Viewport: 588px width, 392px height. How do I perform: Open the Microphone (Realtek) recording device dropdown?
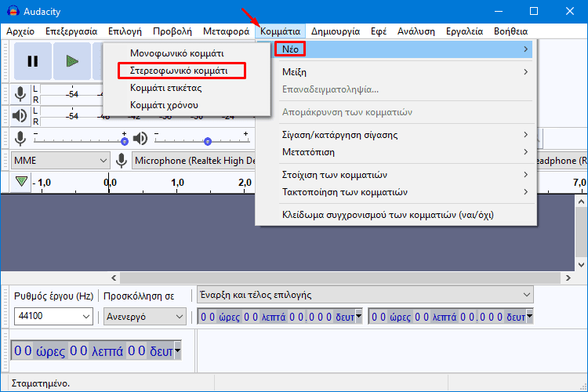coord(194,161)
